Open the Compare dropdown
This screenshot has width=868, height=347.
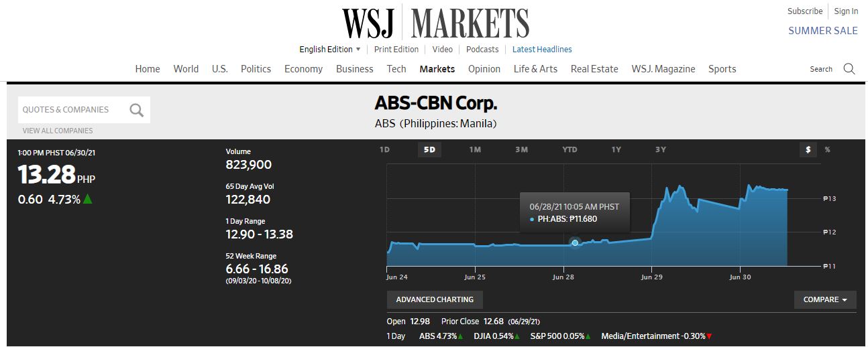[825, 299]
